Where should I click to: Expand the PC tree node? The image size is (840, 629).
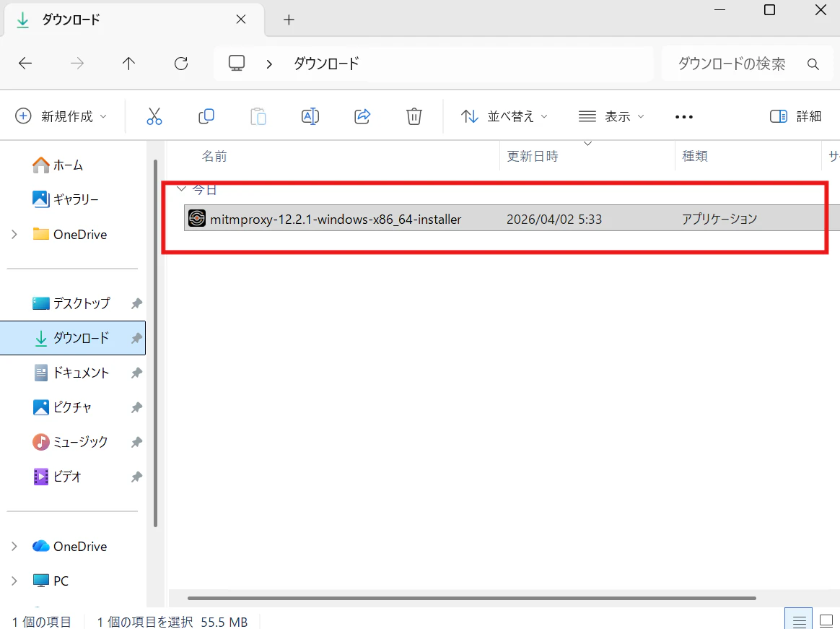point(14,581)
